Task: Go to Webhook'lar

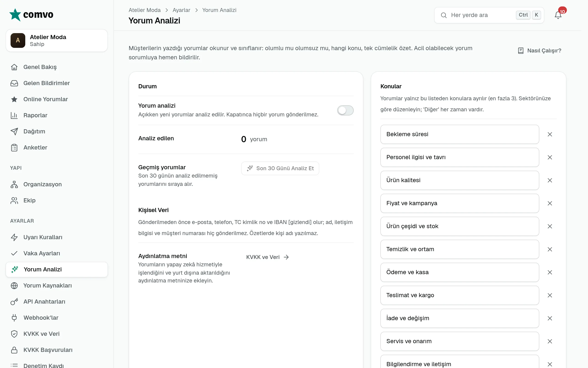Action: click(x=57, y=318)
